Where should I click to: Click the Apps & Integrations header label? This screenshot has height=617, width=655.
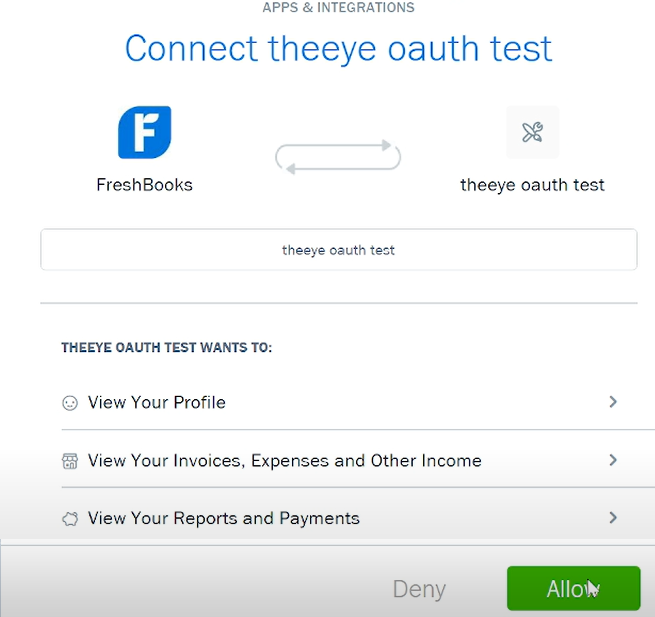point(338,8)
